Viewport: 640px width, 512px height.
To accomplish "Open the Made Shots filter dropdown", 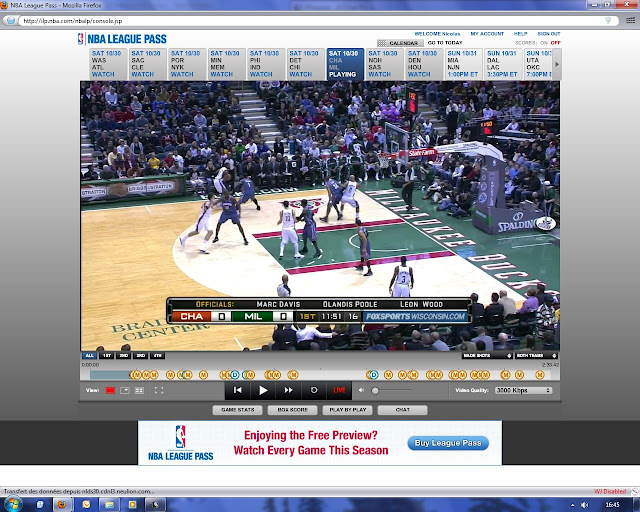I will point(487,356).
